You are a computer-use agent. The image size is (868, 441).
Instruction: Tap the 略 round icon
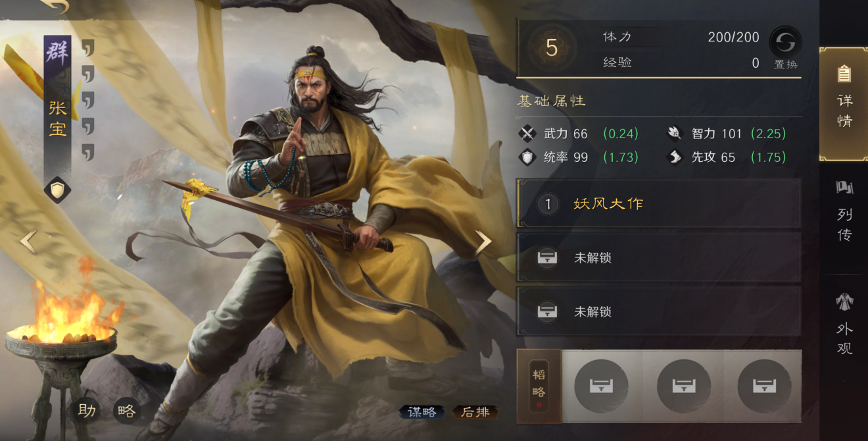[126, 410]
